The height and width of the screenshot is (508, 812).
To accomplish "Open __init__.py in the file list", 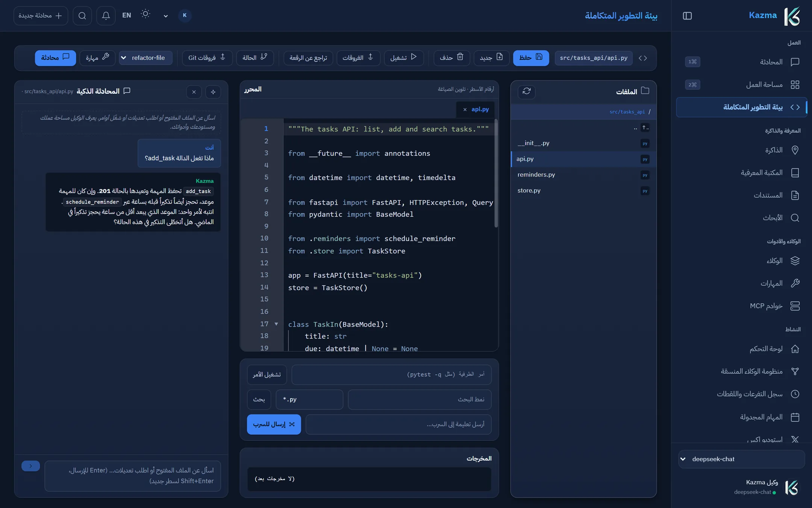I will pyautogui.click(x=583, y=143).
